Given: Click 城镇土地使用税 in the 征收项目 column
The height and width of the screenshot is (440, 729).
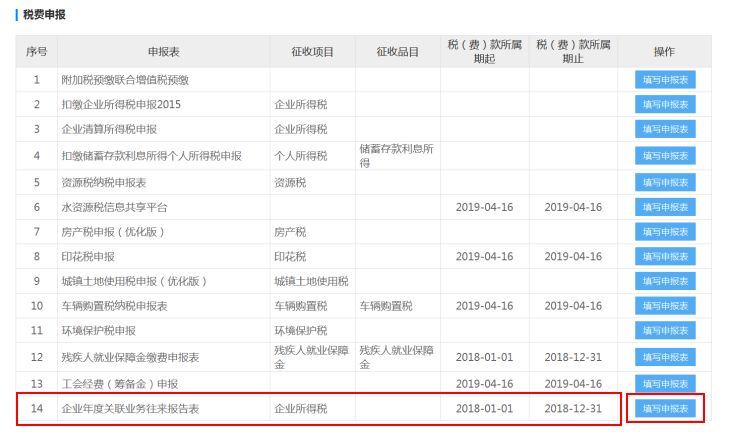Looking at the screenshot, I should (x=311, y=281).
